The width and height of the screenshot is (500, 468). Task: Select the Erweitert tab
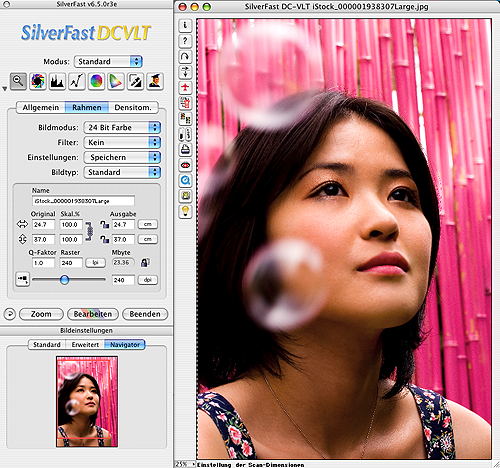point(85,344)
